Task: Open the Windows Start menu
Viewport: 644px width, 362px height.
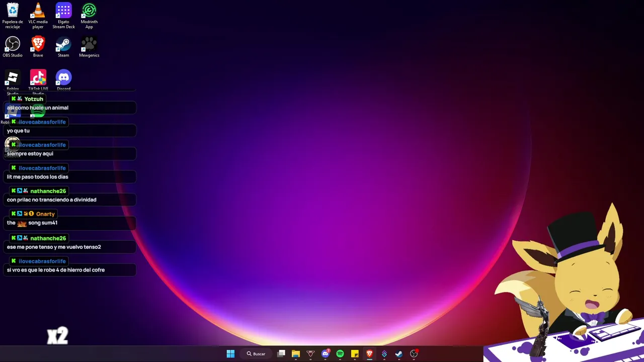Action: tap(230, 354)
